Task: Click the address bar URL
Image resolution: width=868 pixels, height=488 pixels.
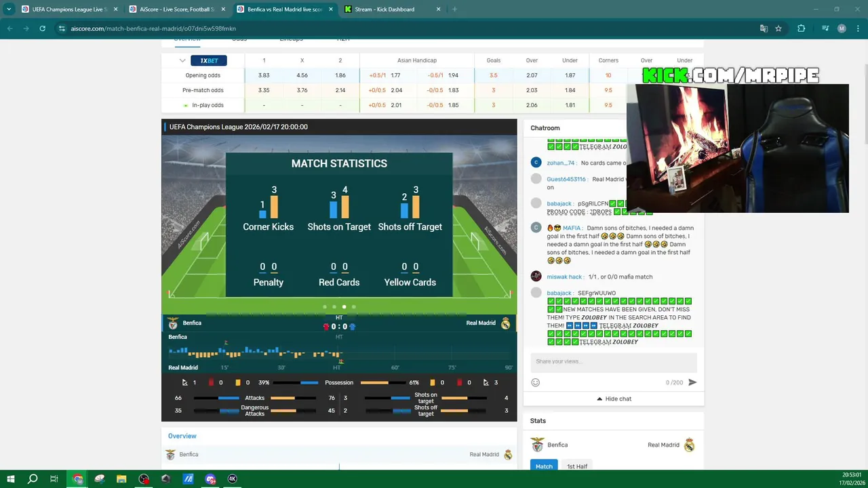Action: pos(153,28)
